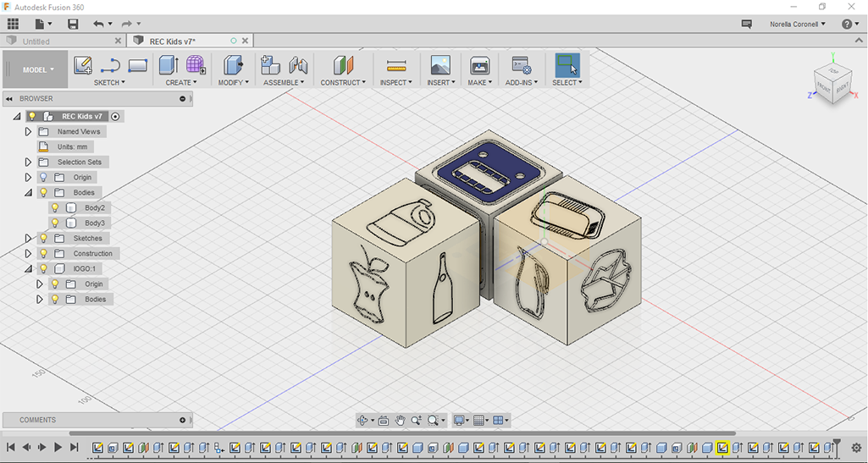Image resolution: width=868 pixels, height=463 pixels.
Task: Select the Create Sketch tool
Action: coord(82,65)
